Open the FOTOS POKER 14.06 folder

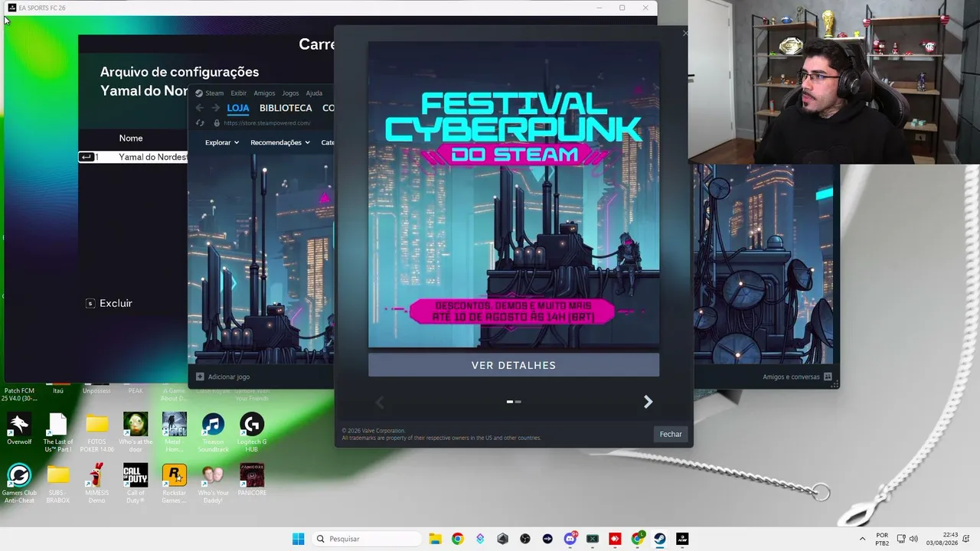click(96, 432)
